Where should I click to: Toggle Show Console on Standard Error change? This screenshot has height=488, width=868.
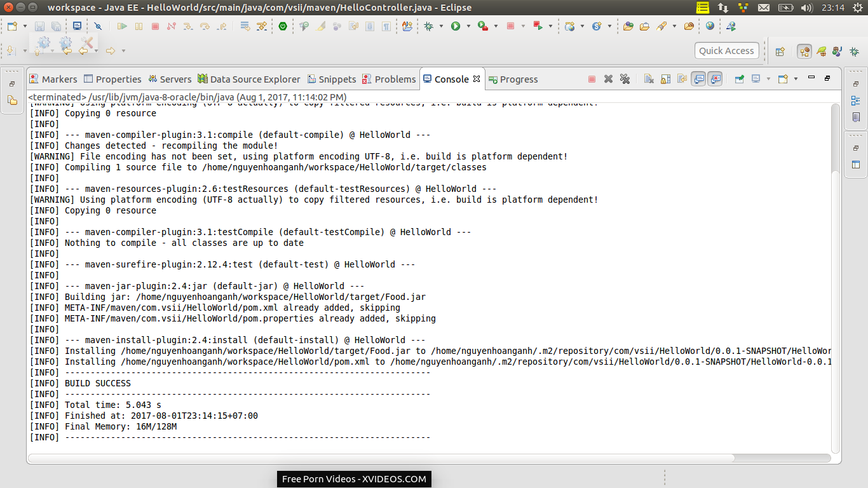tap(715, 79)
